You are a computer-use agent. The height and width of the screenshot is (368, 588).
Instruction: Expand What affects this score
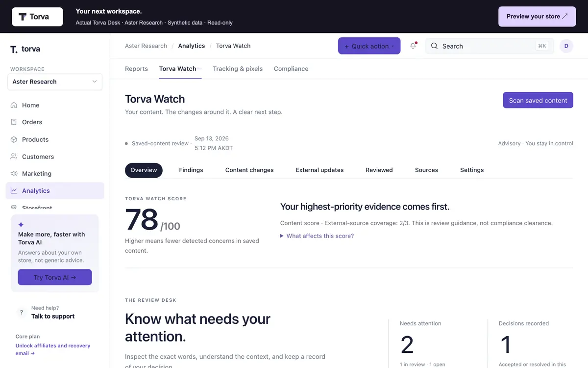coord(317,236)
